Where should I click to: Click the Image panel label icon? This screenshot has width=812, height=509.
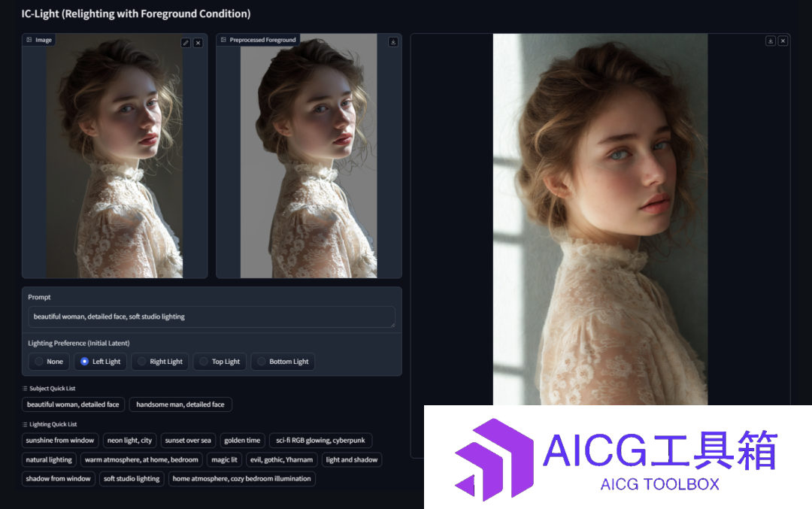point(29,40)
